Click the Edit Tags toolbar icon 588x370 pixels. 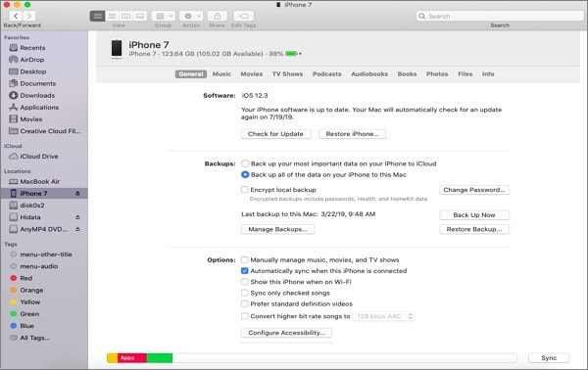click(x=244, y=16)
